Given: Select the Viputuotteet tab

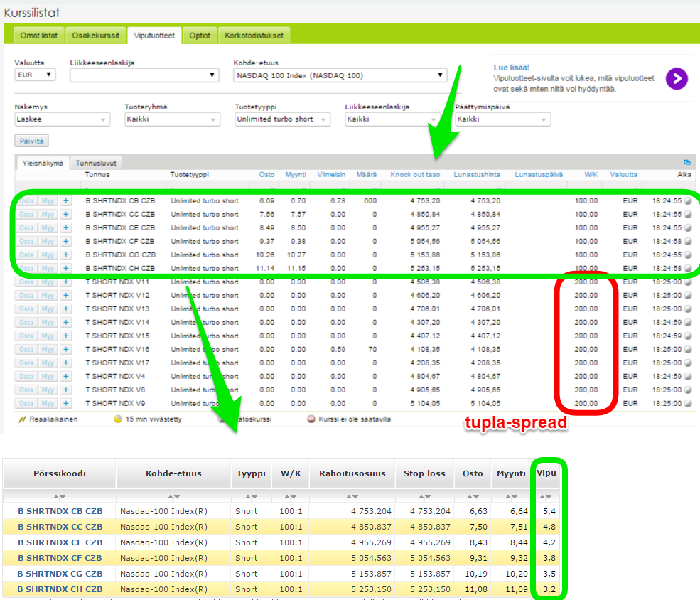Looking at the screenshot, I should point(154,36).
